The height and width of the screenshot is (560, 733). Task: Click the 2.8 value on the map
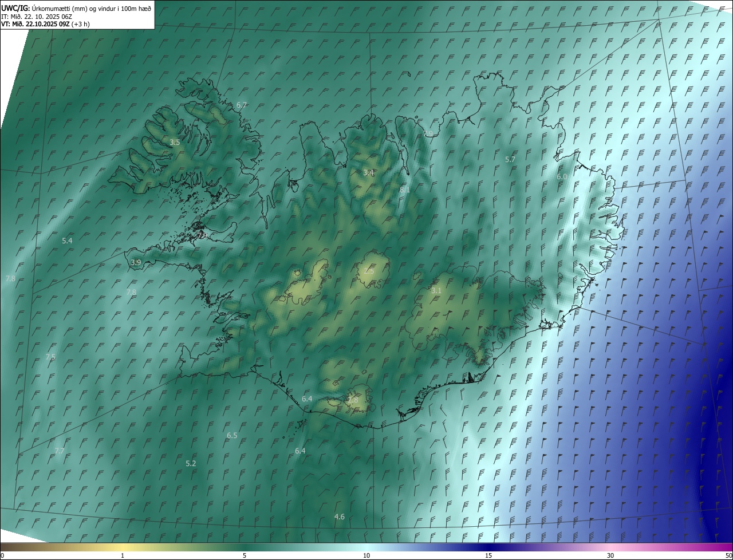(352, 400)
